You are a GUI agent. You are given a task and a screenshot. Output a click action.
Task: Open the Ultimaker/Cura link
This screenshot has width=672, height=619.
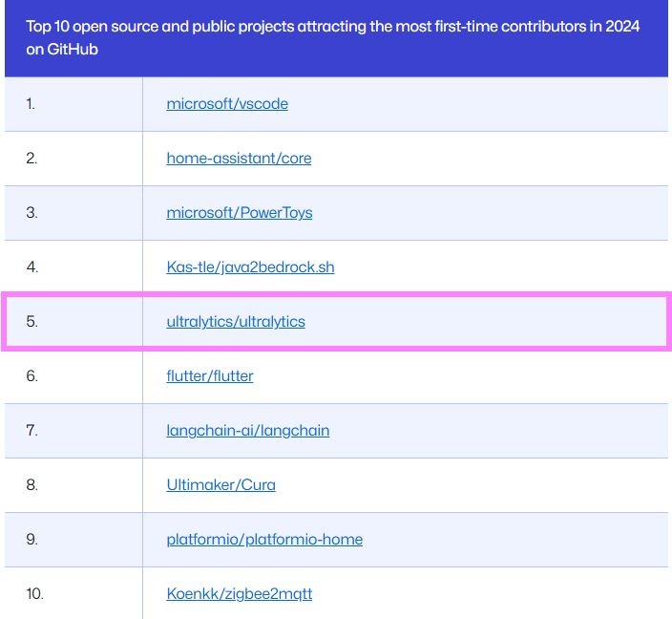[x=220, y=485]
